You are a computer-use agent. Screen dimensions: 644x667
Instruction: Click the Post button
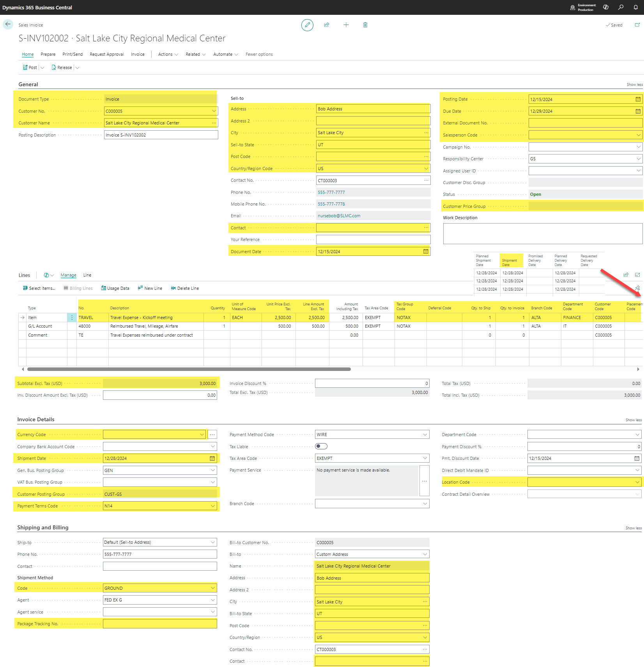click(x=30, y=67)
